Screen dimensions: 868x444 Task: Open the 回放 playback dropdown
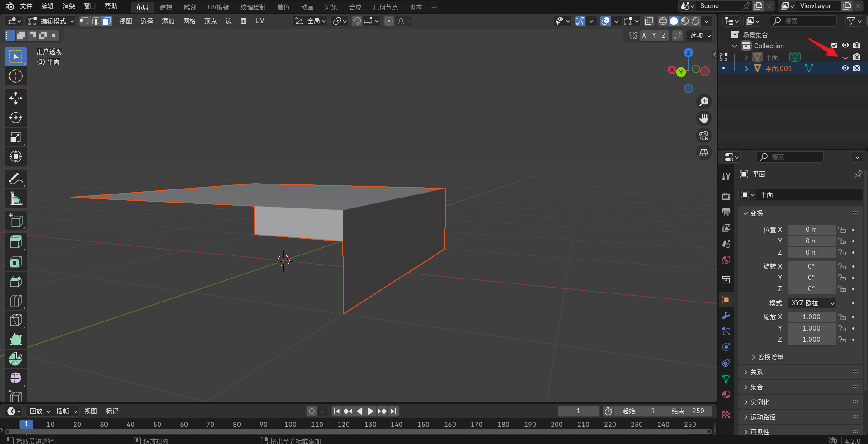(x=40, y=411)
